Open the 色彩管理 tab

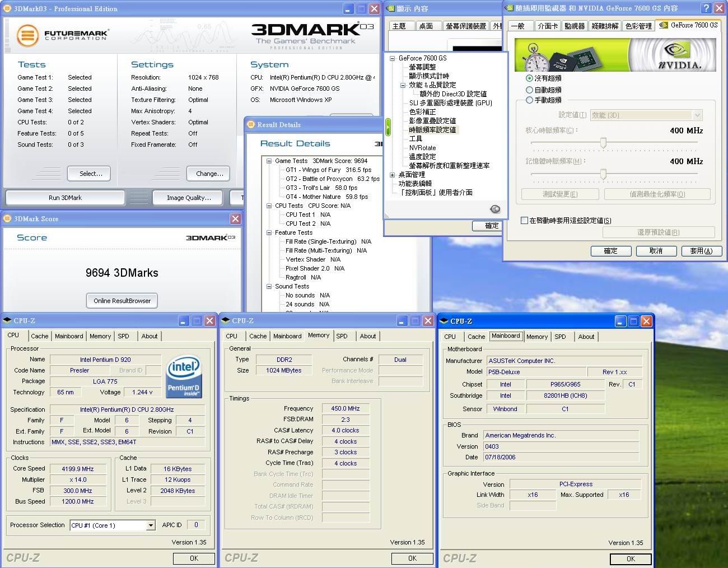[638, 26]
